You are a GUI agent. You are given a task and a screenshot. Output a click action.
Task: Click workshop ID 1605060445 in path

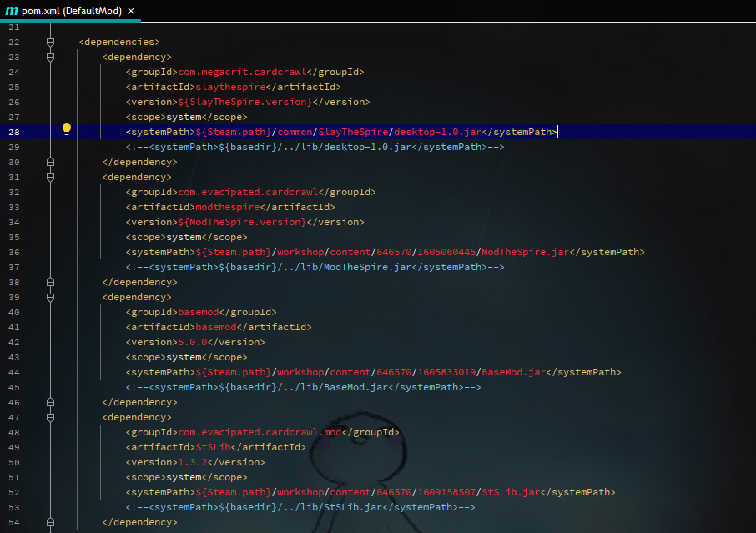[446, 252]
